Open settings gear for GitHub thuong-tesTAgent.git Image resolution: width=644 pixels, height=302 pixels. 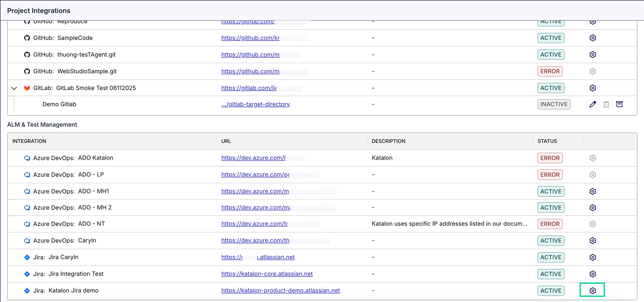tap(592, 55)
